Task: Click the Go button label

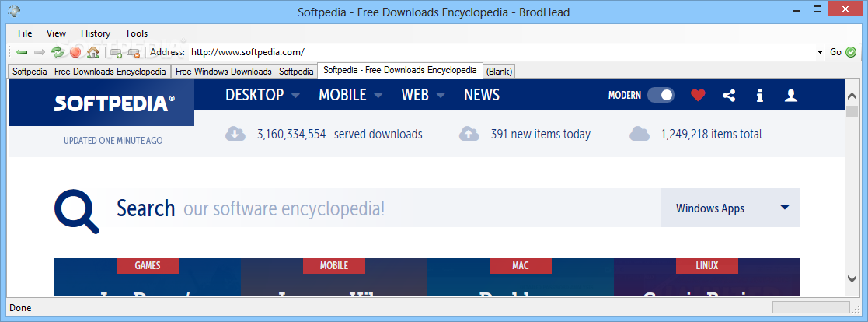Action: click(x=835, y=52)
